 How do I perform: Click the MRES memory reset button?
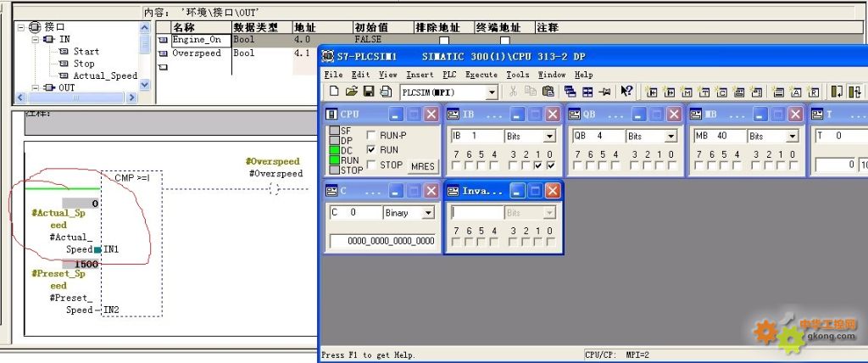tap(423, 165)
